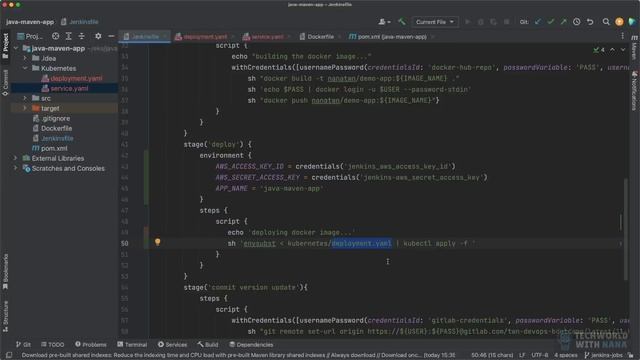640x360 pixels.
Task: Click Git commit checkmark icon
Action: click(551, 22)
